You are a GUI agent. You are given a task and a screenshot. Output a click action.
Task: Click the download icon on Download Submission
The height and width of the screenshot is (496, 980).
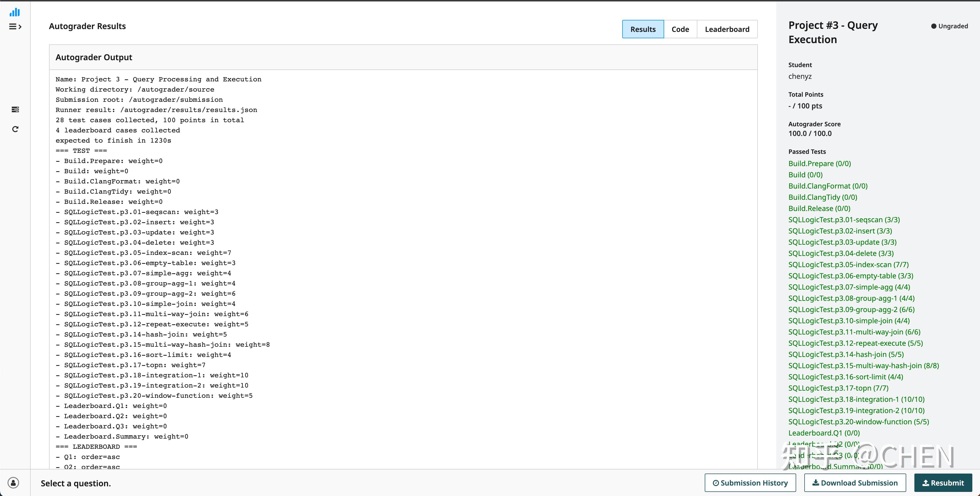tap(815, 483)
